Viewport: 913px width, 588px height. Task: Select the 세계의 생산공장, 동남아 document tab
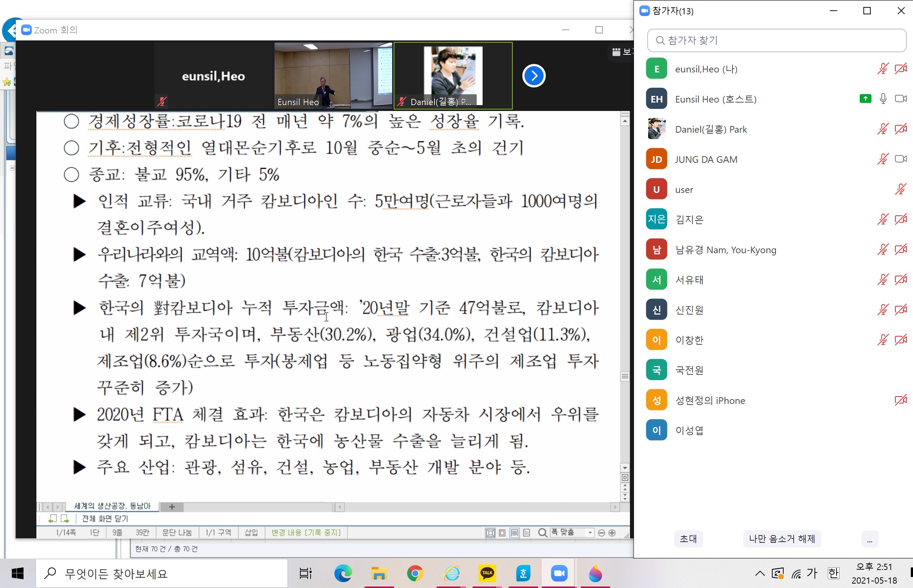pyautogui.click(x=112, y=506)
